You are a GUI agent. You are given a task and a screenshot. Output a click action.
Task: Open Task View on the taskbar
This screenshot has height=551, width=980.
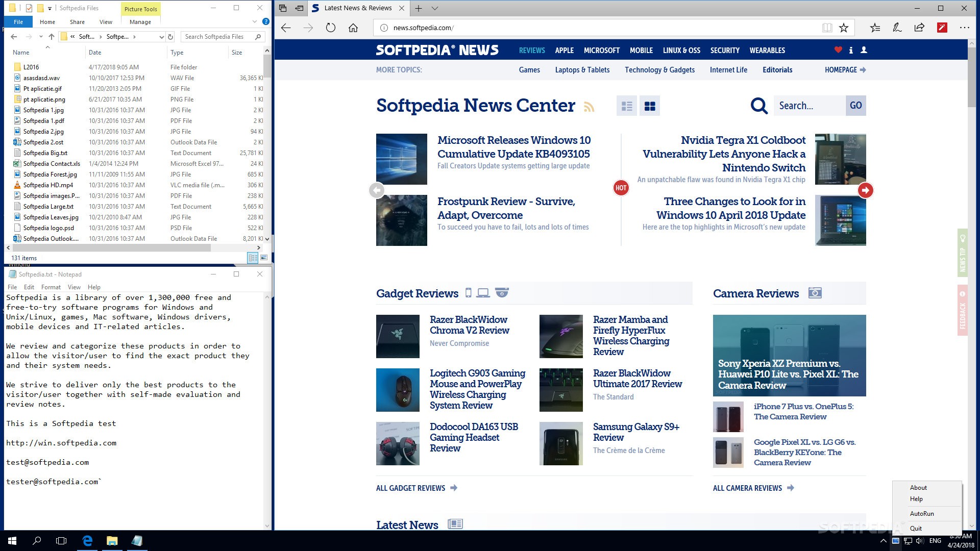tap(61, 541)
